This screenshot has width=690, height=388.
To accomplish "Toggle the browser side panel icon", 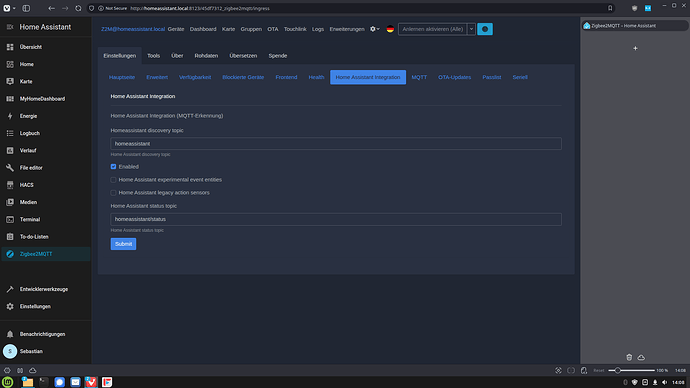I will [x=26, y=8].
